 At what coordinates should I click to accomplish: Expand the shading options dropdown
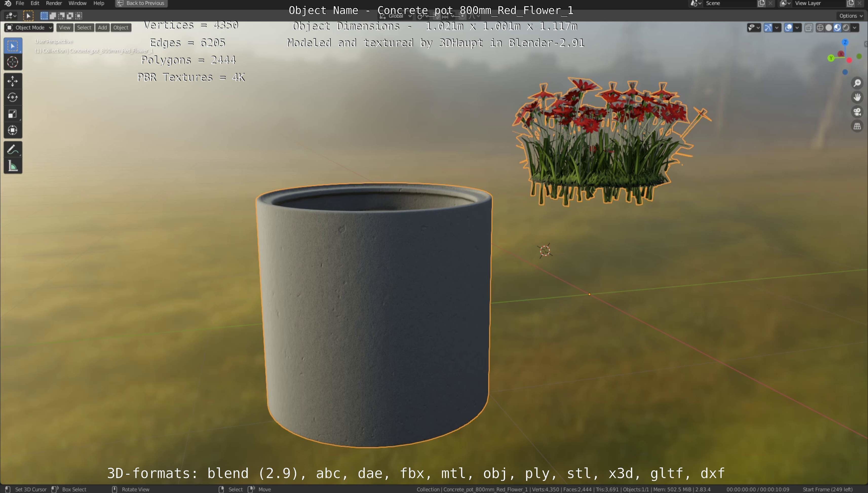point(855,28)
